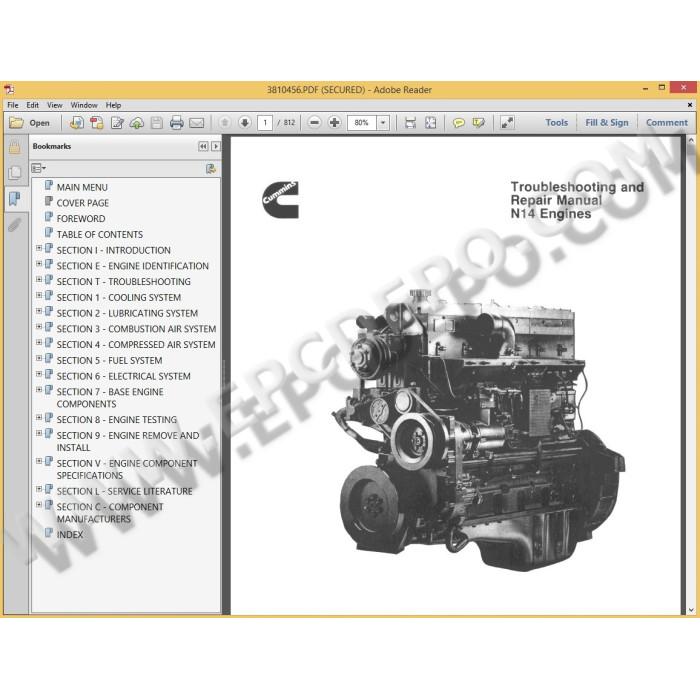Jump to INDEX bookmark
700x700 pixels.
coord(70,535)
